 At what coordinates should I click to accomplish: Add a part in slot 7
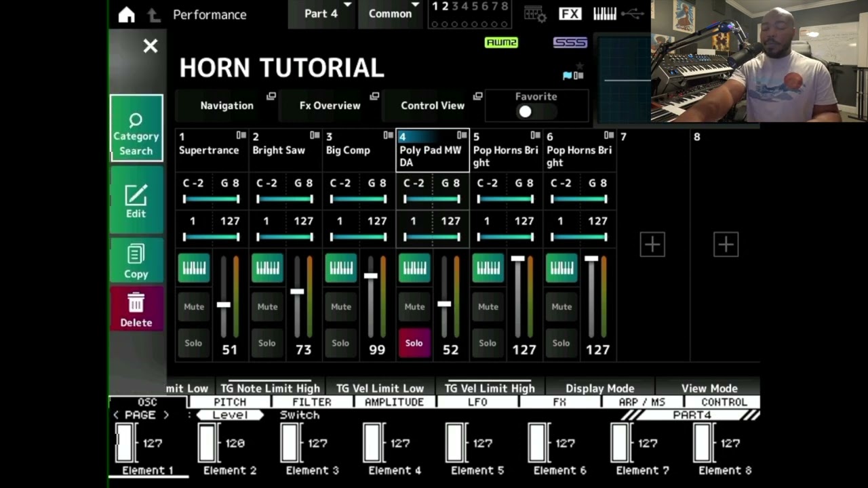click(x=652, y=244)
